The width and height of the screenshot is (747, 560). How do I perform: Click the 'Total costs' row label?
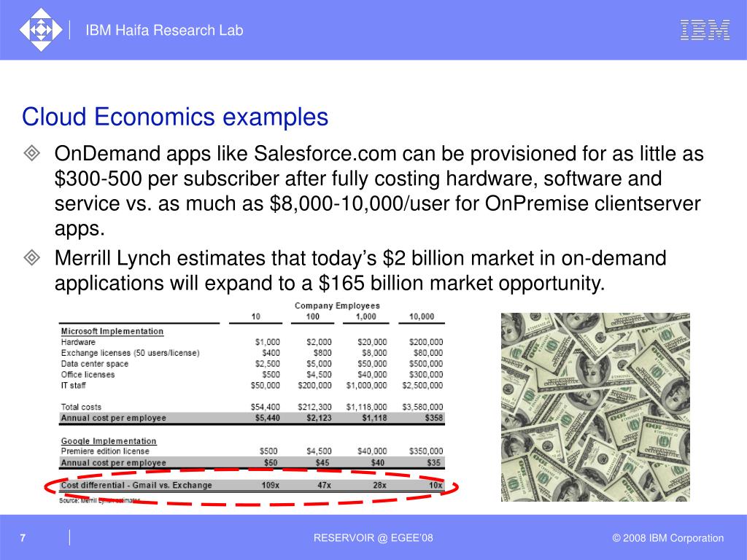tap(81, 407)
